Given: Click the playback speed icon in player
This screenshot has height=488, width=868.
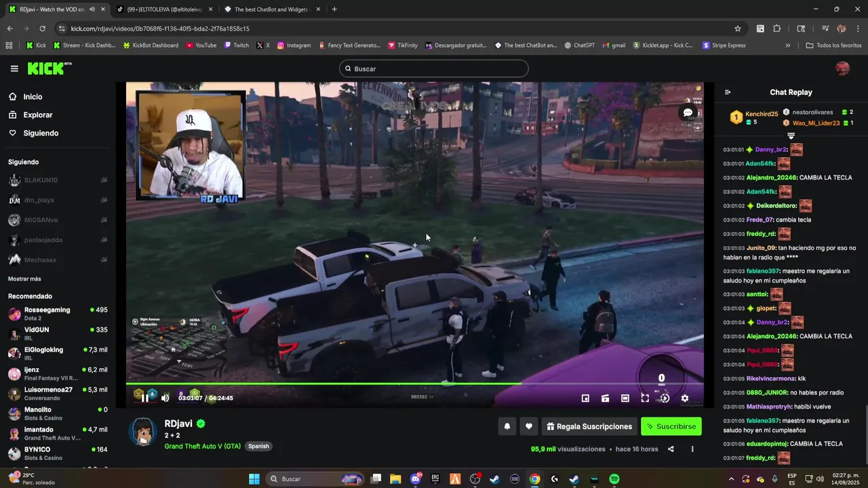Looking at the screenshot, I should click(665, 399).
